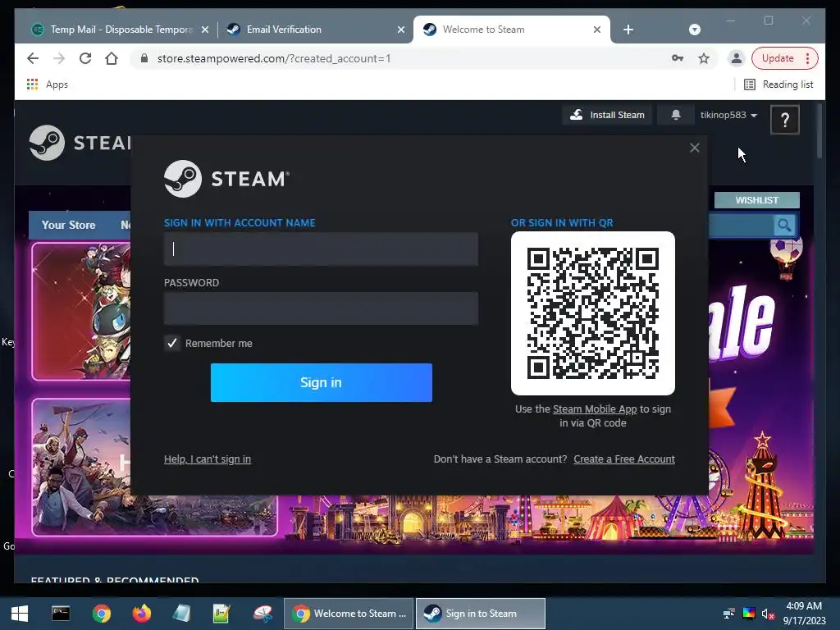Open the Help, I can't sign in link

208,459
